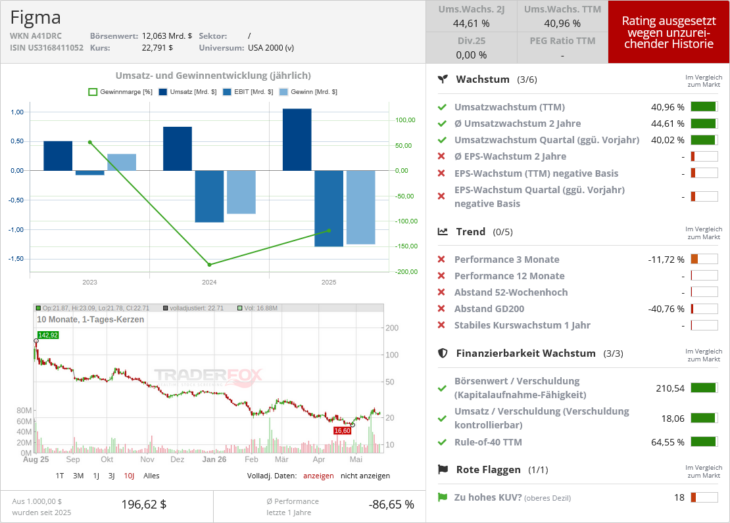Click red X beside Stabiles Kurswachstum 1 Jahr
This screenshot has height=523, width=730.
441,325
